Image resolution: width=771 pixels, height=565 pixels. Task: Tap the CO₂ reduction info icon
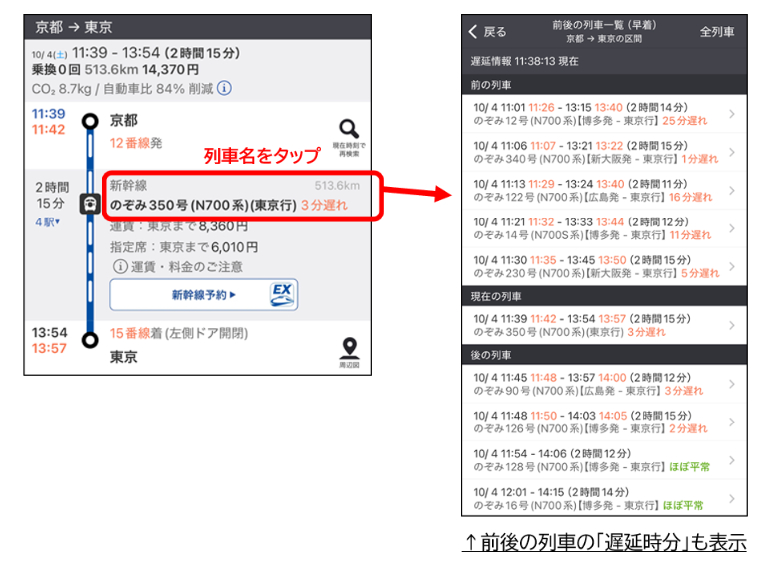[224, 89]
